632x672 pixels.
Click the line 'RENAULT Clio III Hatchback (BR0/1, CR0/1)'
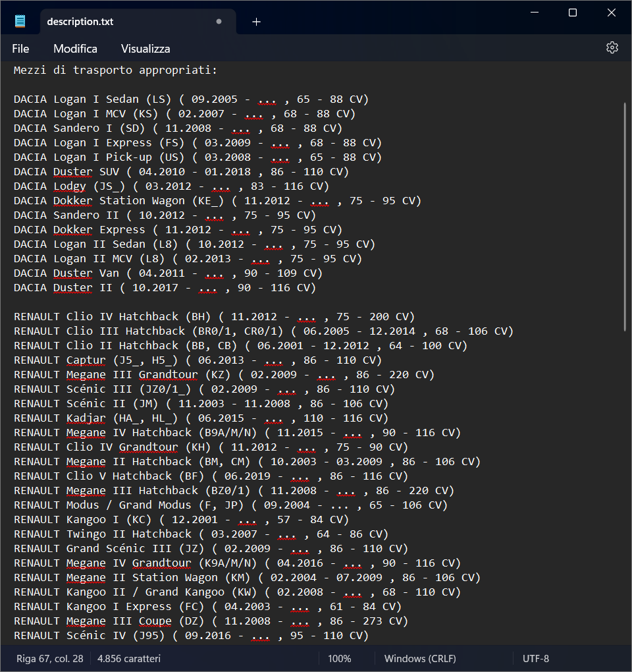click(264, 331)
